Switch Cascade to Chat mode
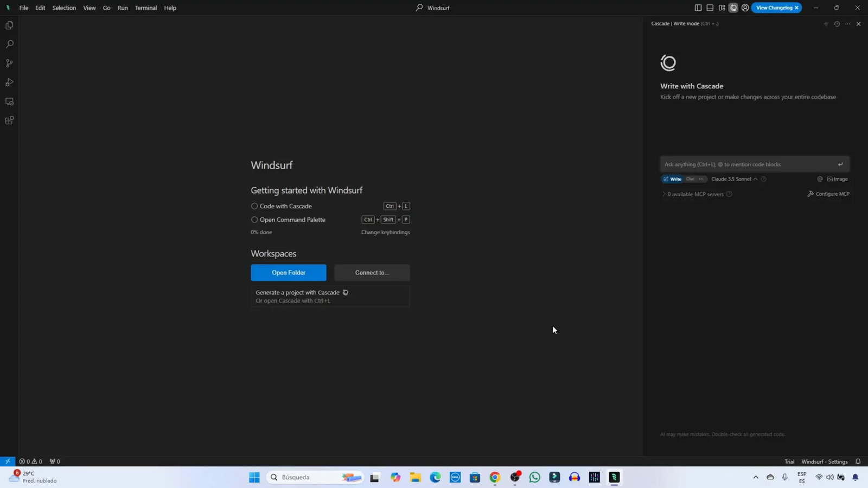Screen dimensions: 868x488 (x=690, y=179)
